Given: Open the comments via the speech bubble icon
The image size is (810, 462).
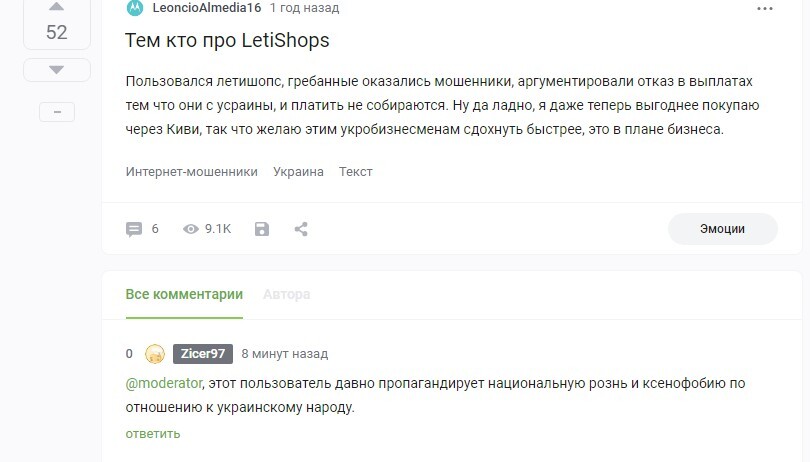Looking at the screenshot, I should click(x=134, y=229).
